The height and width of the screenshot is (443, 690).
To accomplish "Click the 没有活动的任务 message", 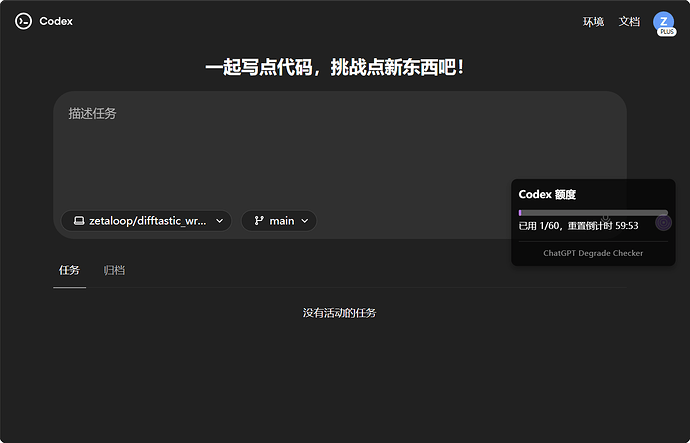I will tap(339, 313).
